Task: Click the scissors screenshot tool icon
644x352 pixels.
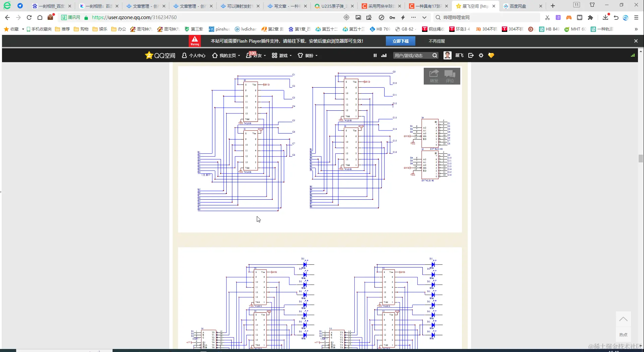Action: click(x=547, y=17)
